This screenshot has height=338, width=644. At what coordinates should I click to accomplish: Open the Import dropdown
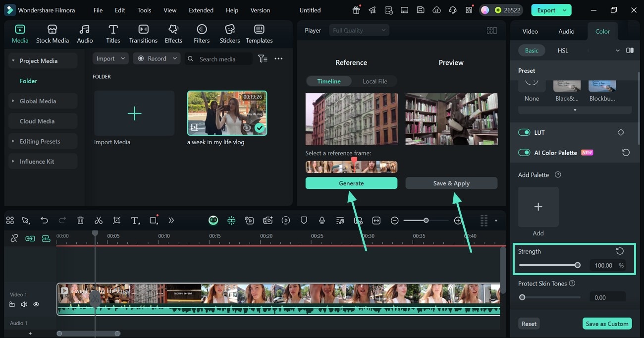[x=110, y=58]
